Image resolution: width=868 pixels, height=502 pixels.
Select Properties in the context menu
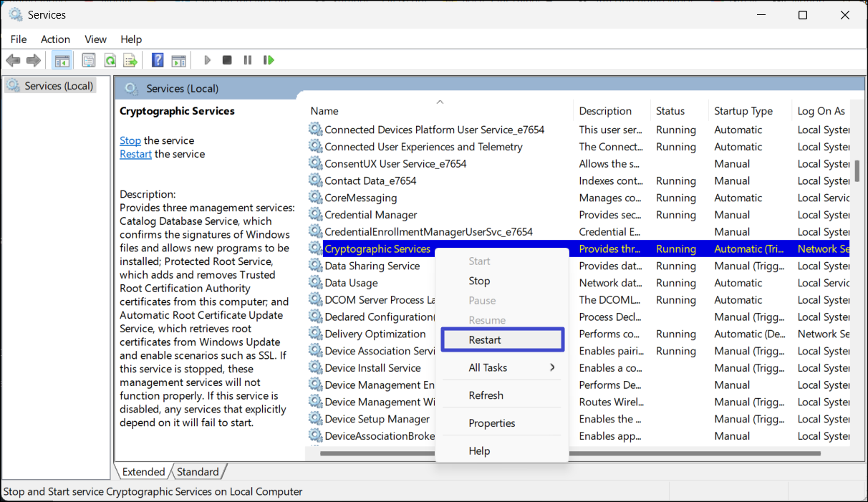tap(492, 423)
